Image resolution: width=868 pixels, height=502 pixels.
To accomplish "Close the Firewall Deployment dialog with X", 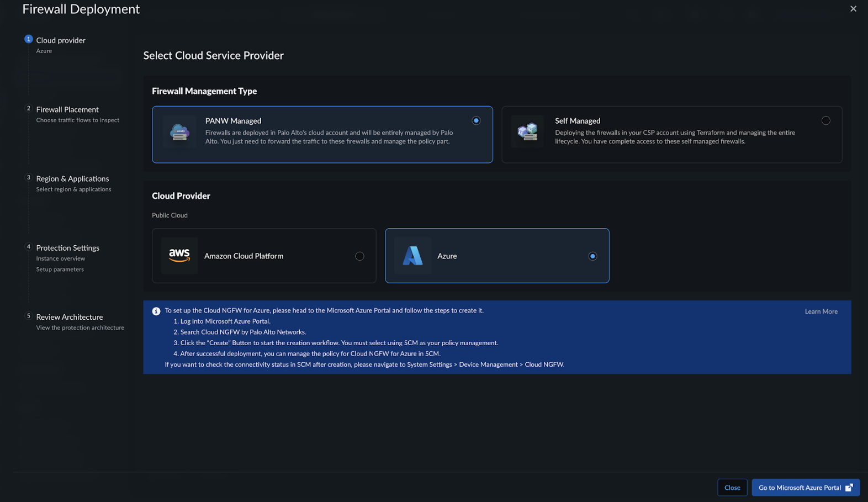I will click(x=853, y=9).
